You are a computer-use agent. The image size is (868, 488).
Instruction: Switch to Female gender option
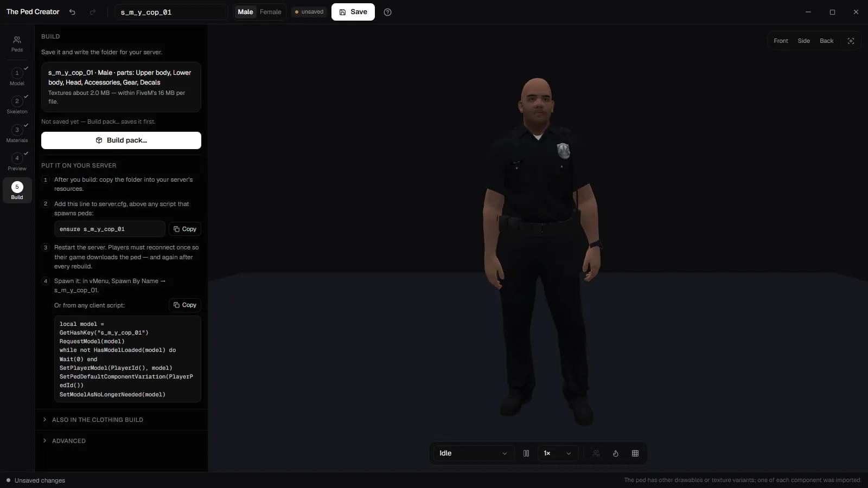click(x=271, y=12)
